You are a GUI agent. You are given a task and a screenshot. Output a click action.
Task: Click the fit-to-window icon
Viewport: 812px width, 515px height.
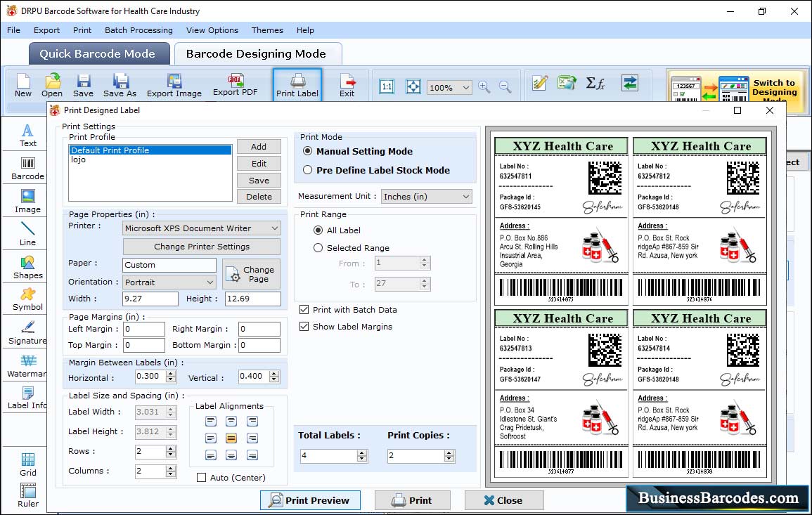point(413,86)
